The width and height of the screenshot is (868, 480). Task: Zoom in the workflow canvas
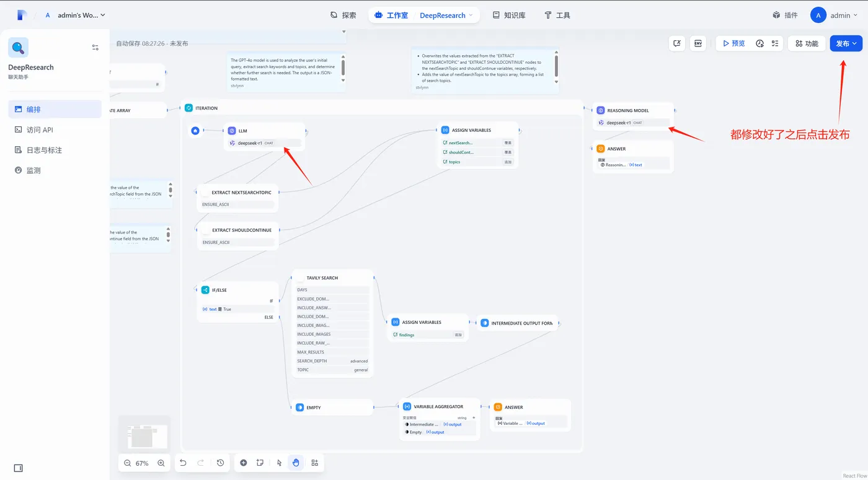[x=161, y=463]
